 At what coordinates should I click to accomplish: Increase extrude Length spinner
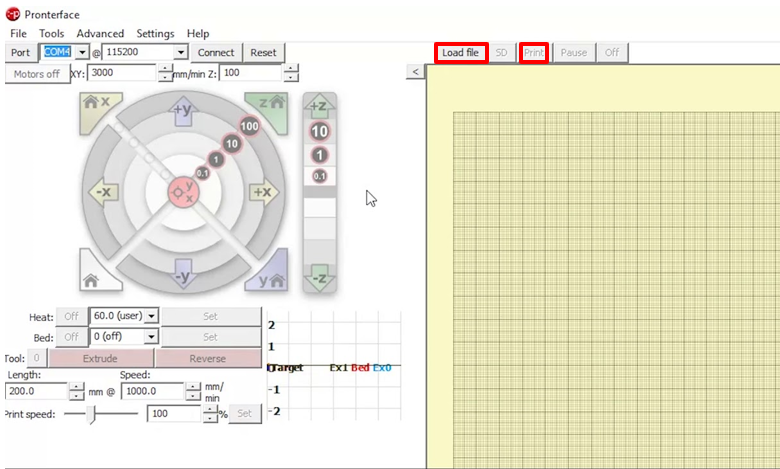[76, 386]
